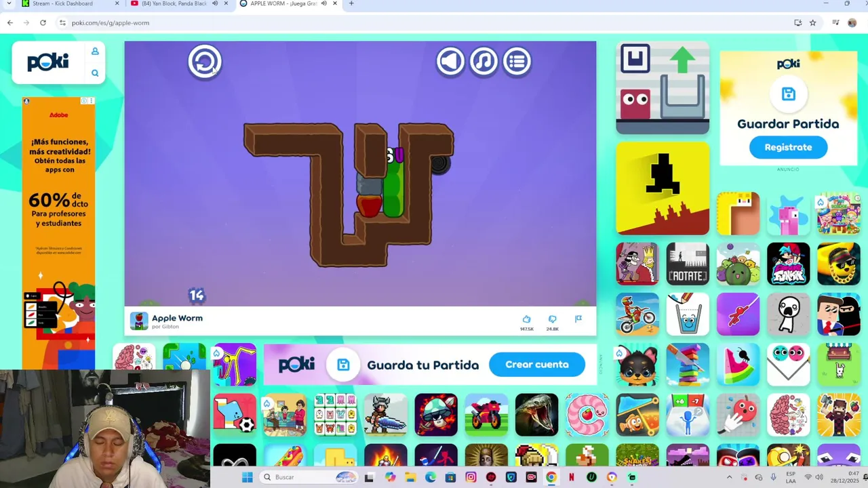Open the Moto X3M dirt bike game
This screenshot has width=868, height=488.
637,314
